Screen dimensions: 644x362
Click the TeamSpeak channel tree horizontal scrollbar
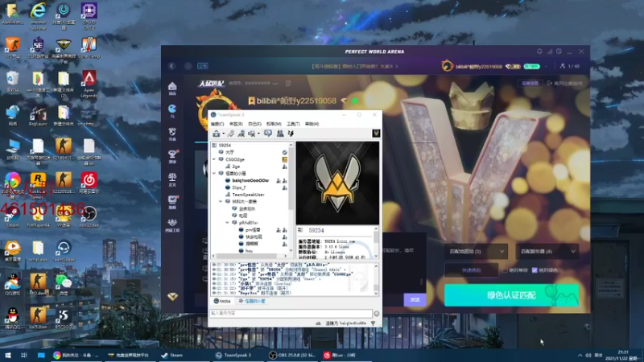[x=250, y=256]
